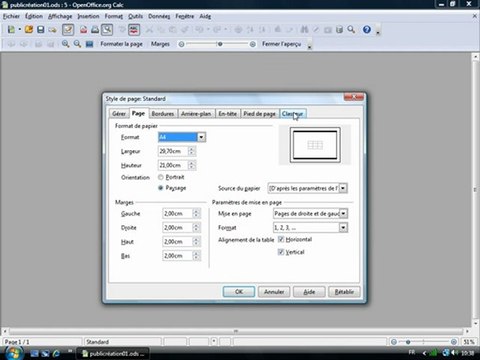Create a new document from toolbar
Viewport: 480px width, 360px height.
tap(11, 30)
